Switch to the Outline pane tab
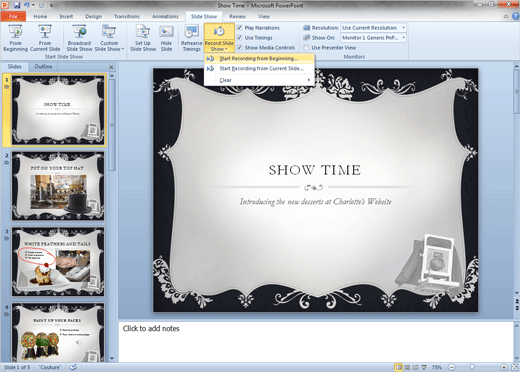Screen dimensions: 520x372 [x=43, y=66]
